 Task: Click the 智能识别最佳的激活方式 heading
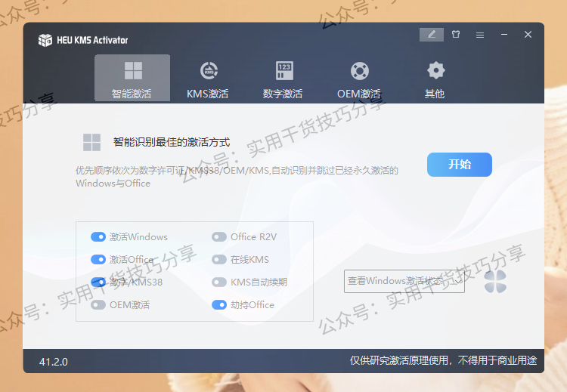pyautogui.click(x=172, y=142)
